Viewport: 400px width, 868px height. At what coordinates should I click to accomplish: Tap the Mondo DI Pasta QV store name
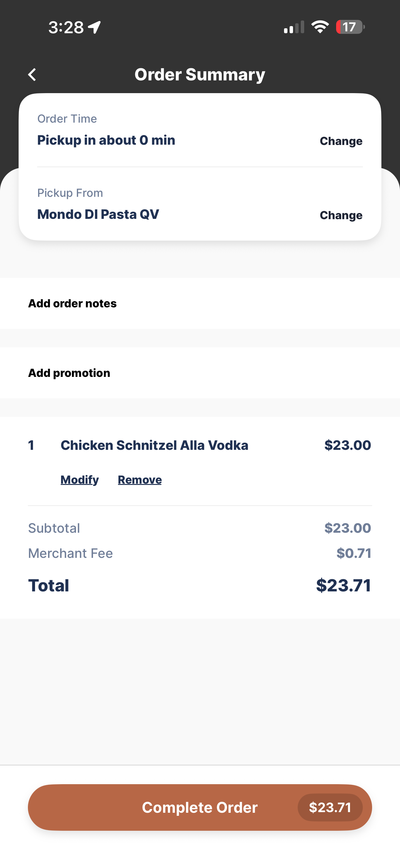98,214
